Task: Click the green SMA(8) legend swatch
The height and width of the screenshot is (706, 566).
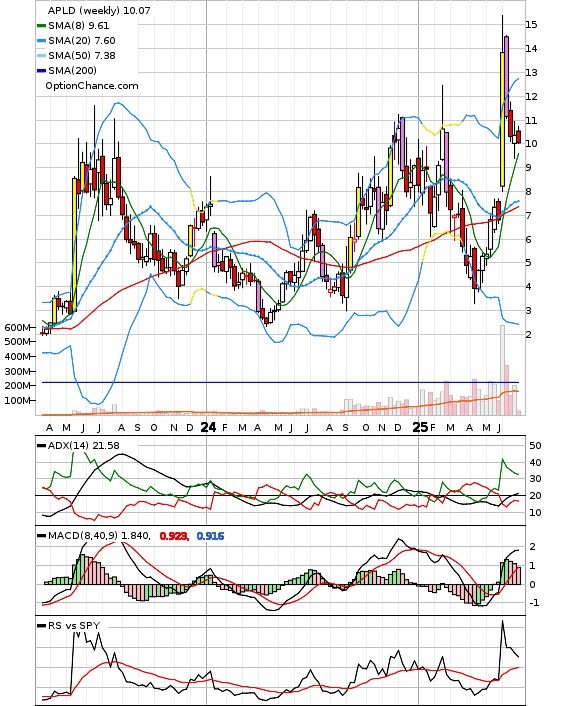Action: (41, 26)
